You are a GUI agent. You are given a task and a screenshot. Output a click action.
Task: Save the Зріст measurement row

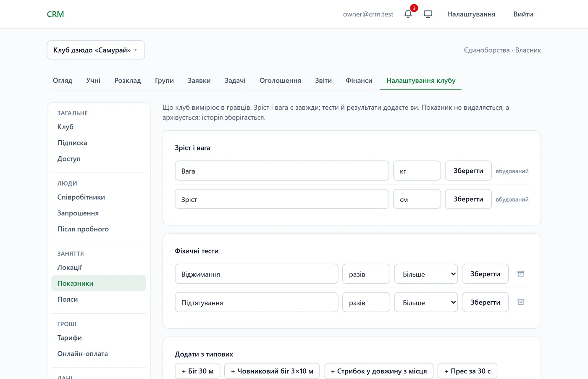tap(468, 199)
